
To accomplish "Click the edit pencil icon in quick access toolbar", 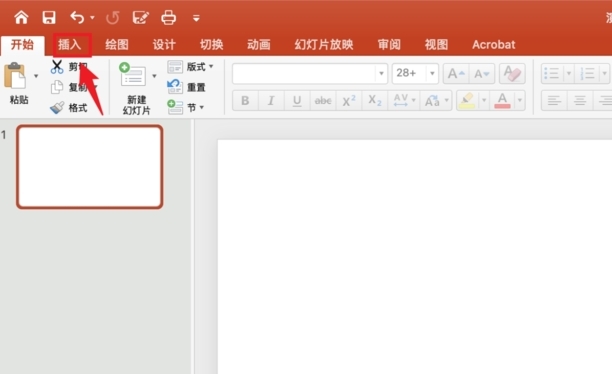I will click(141, 18).
